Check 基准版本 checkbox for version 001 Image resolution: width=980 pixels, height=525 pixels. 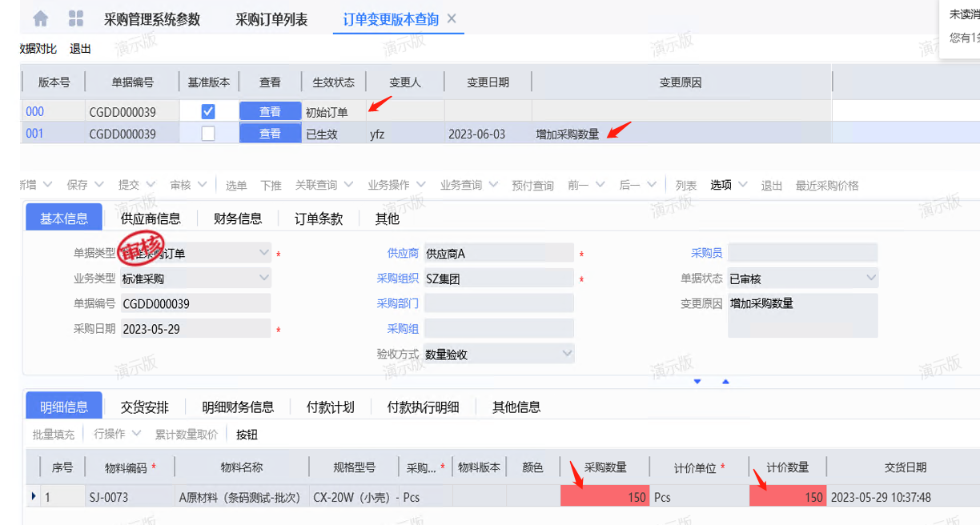(208, 134)
